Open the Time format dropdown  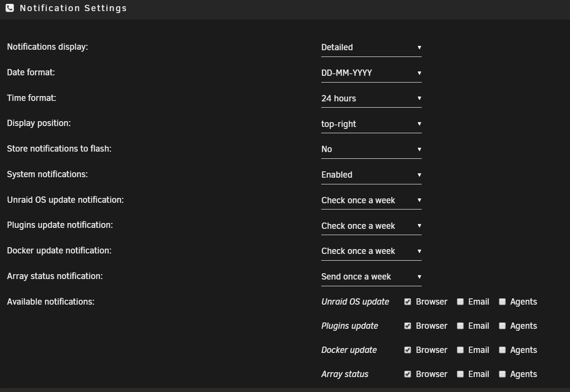(371, 98)
